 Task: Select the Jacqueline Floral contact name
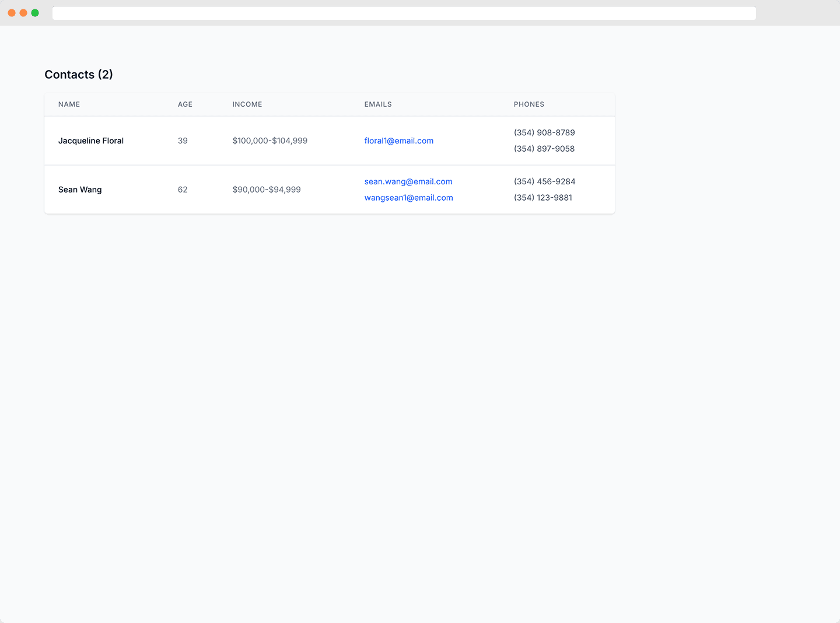[91, 141]
